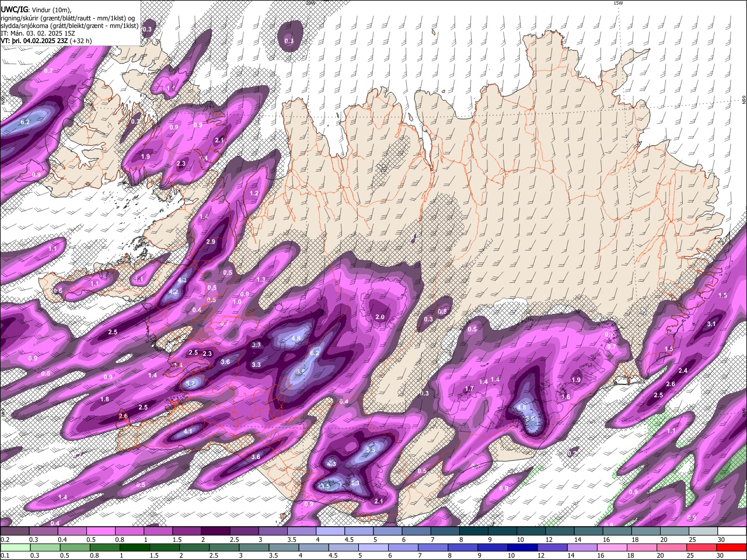Screen dimensions: 747x560
Task: Click the pale green swatch between 0.1 and 0.3, lower scale
Action: click(15, 547)
